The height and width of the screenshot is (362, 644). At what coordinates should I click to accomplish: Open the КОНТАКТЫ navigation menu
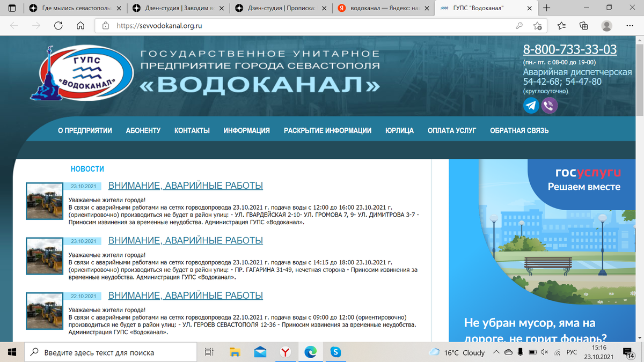tap(192, 129)
